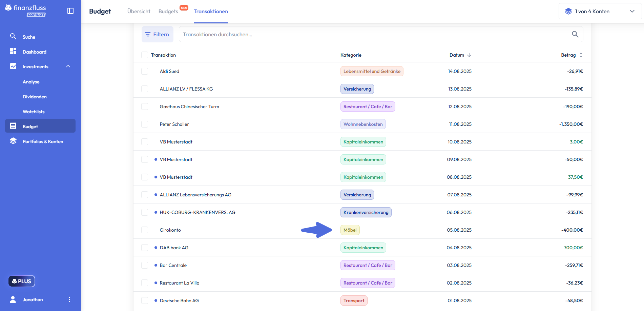The width and height of the screenshot is (644, 311).
Task: Open the three-dot menu next to Jonathan
Action: point(69,299)
